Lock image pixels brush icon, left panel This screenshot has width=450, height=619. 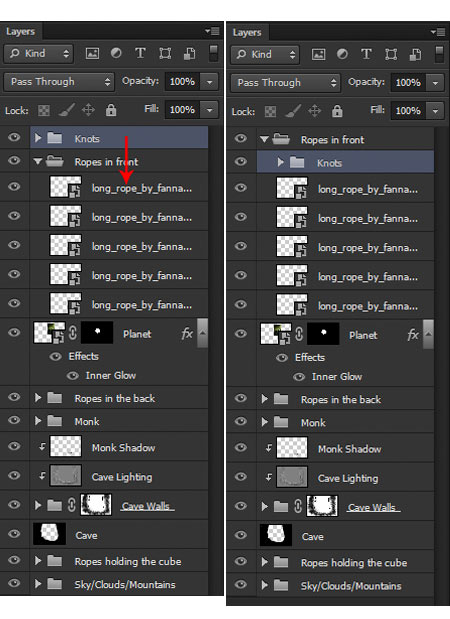(x=66, y=110)
